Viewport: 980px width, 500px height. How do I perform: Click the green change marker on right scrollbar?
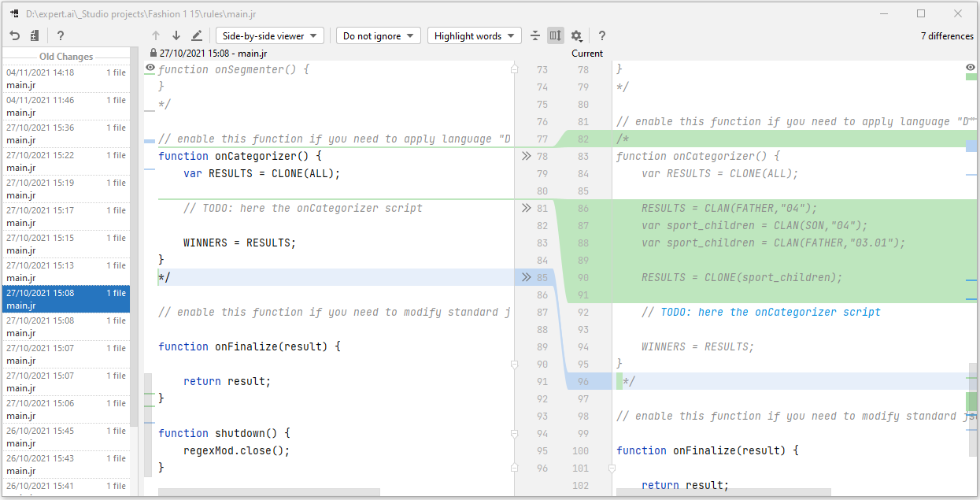click(x=971, y=401)
